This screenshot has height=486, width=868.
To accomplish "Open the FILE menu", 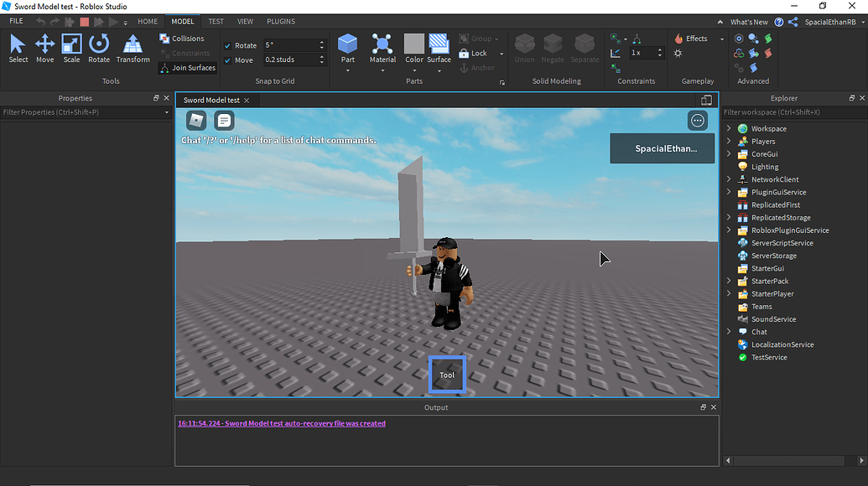I will [x=15, y=21].
